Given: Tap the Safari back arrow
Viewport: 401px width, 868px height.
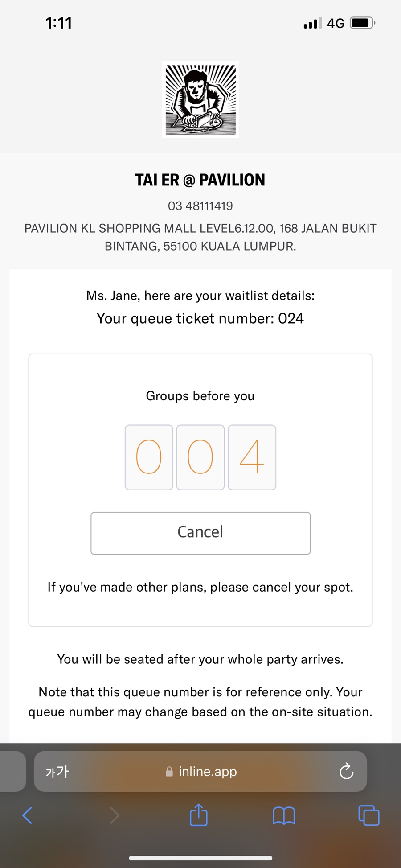Looking at the screenshot, I should (27, 815).
